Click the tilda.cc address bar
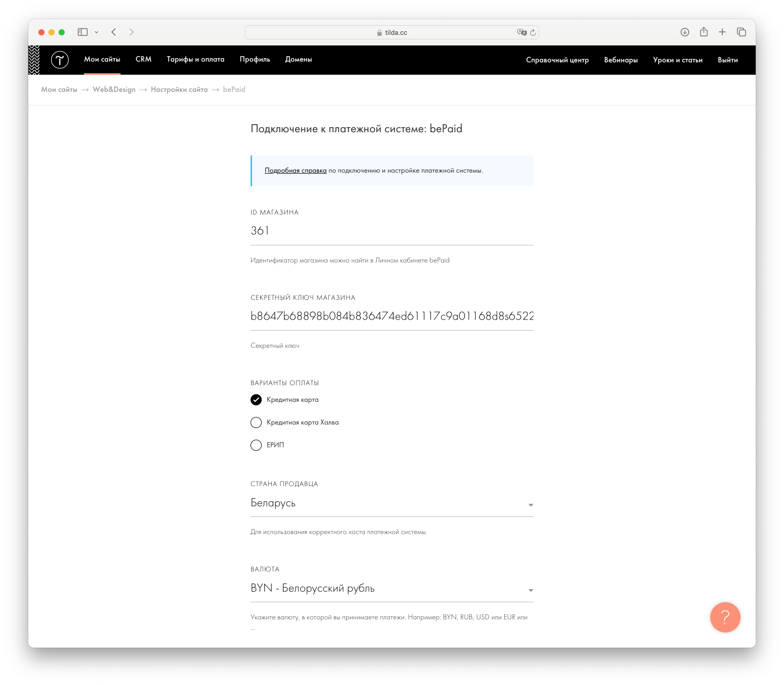Screen dimensions: 784x685 coord(391,32)
